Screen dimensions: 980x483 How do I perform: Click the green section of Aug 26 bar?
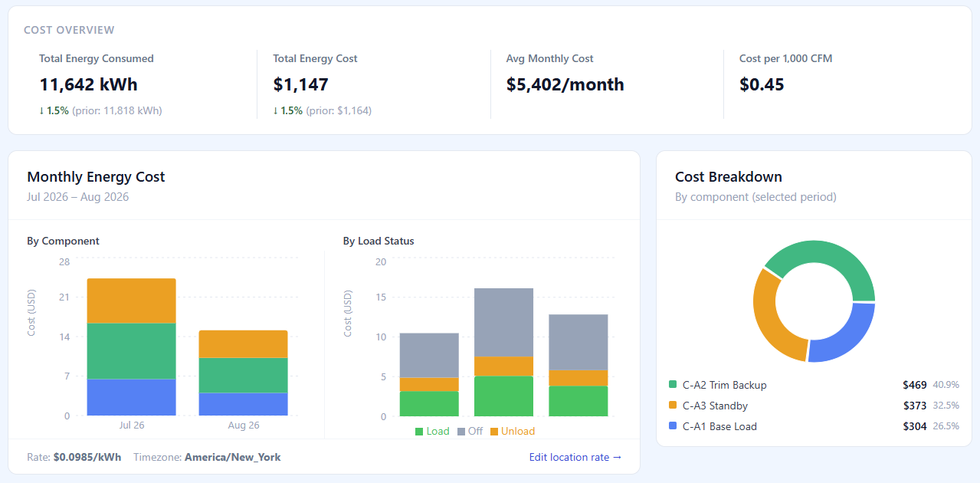pos(244,376)
